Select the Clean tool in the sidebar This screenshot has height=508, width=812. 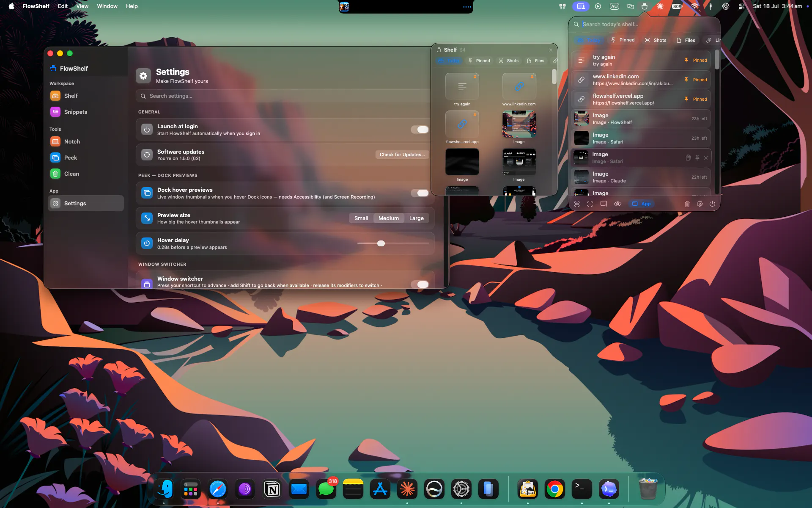coord(86,174)
